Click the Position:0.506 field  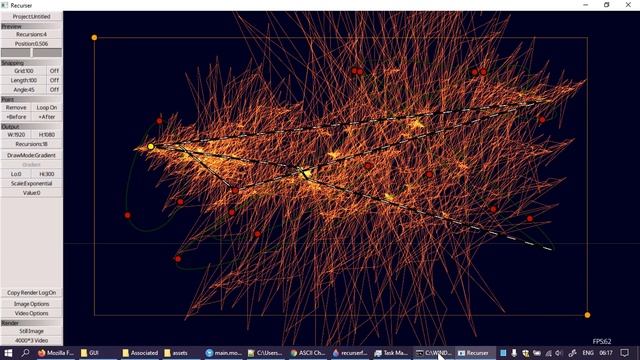coord(31,44)
